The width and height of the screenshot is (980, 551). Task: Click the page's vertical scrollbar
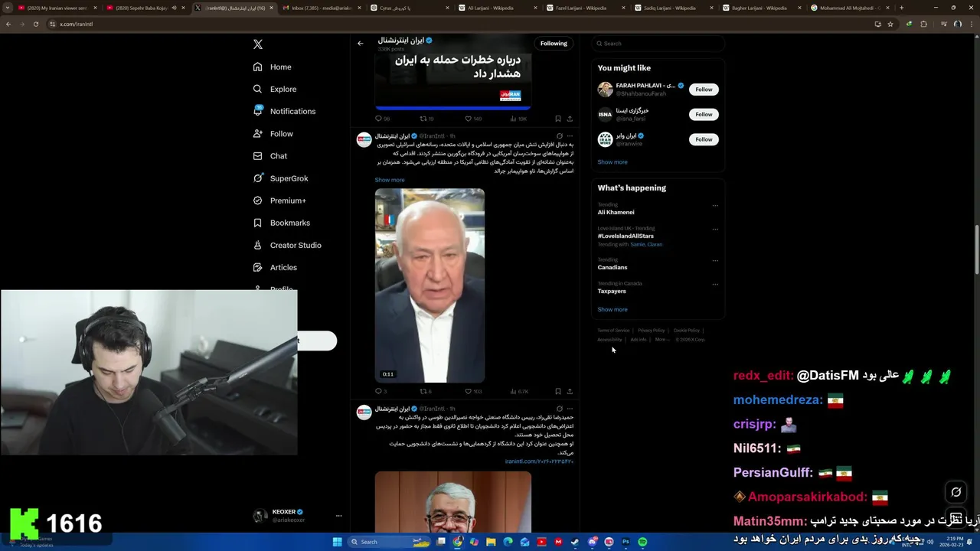[x=976, y=249]
